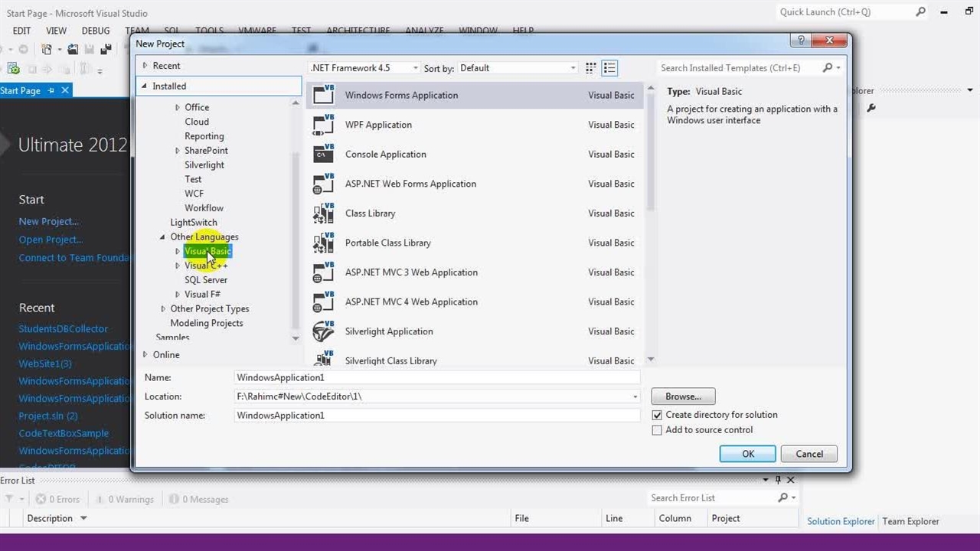Expand the Recent templates section

145,66
